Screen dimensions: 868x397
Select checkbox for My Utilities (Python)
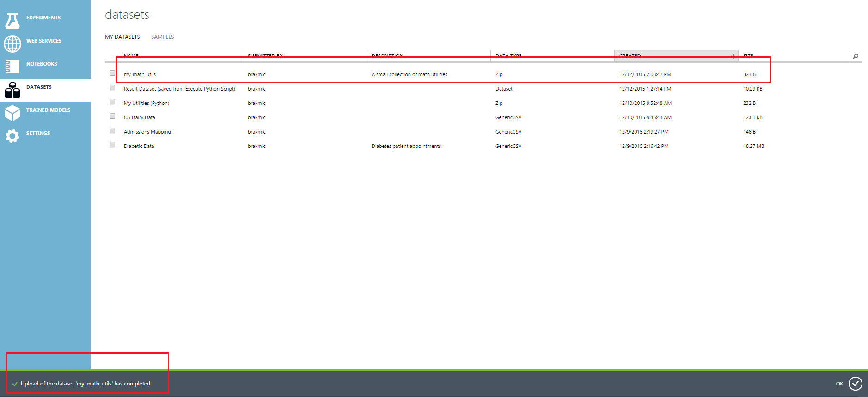[112, 102]
